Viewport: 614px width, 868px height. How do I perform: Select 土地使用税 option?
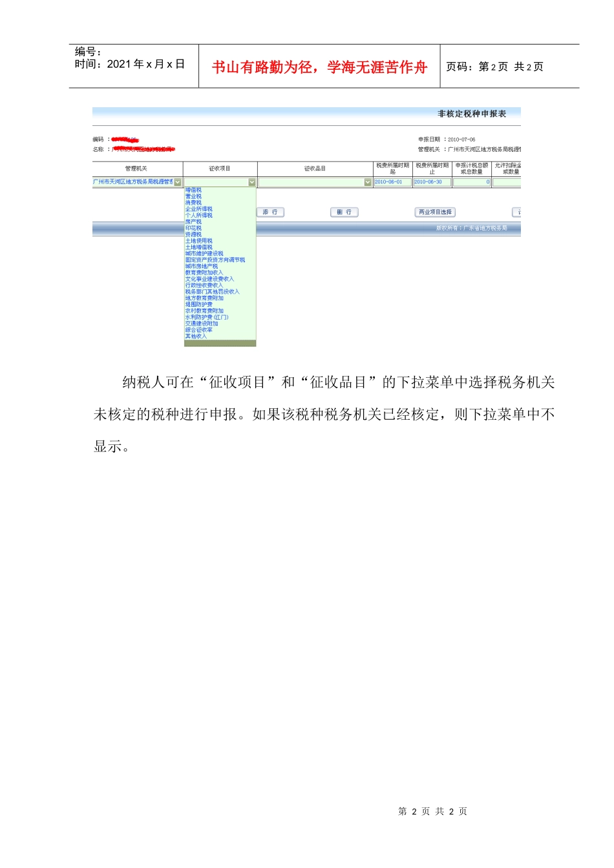click(x=198, y=241)
